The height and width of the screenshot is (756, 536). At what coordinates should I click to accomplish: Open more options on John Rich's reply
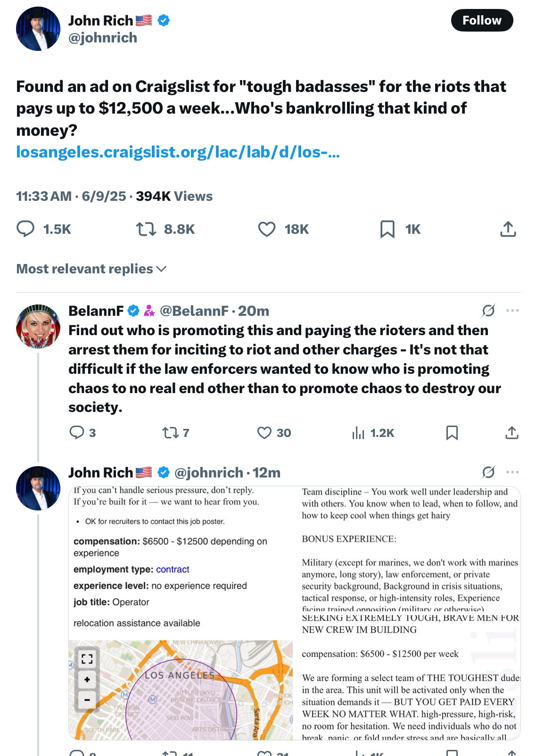click(512, 472)
